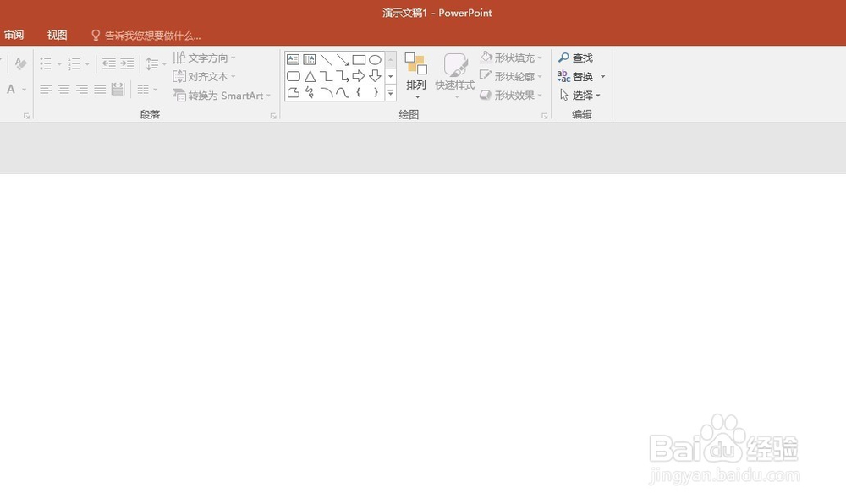This screenshot has width=846, height=504.
Task: Open the 段落 paragraph dialog launcher
Action: click(x=273, y=116)
